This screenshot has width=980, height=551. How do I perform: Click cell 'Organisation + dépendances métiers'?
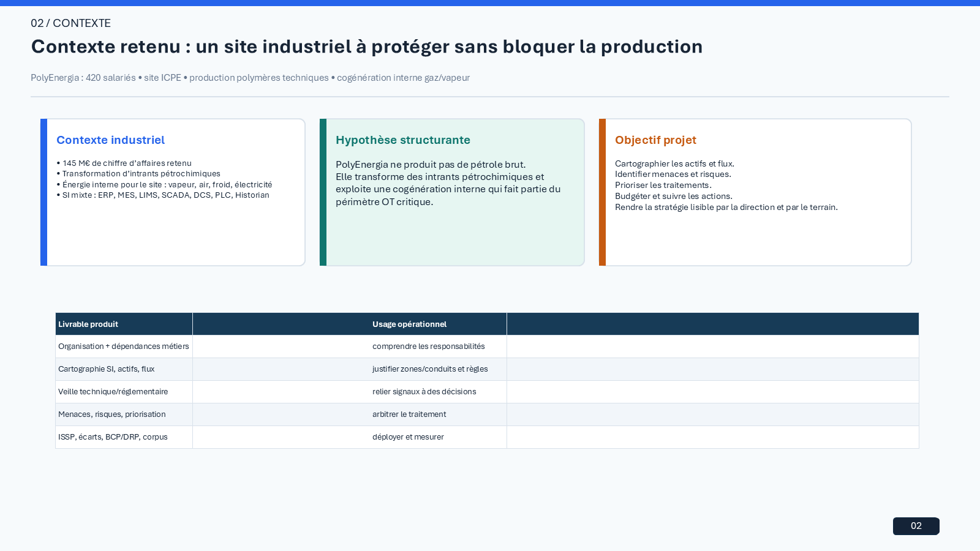tap(124, 347)
